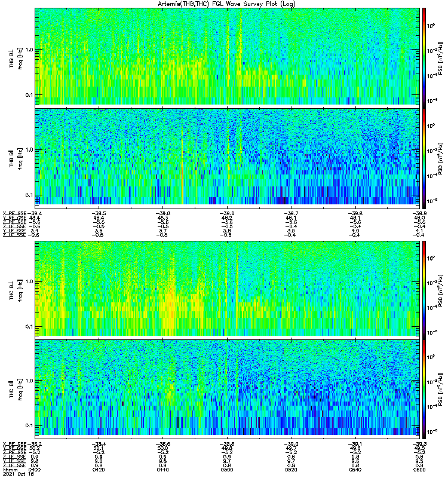
Task: Click the 0520 time tick label
Action: pos(291,470)
